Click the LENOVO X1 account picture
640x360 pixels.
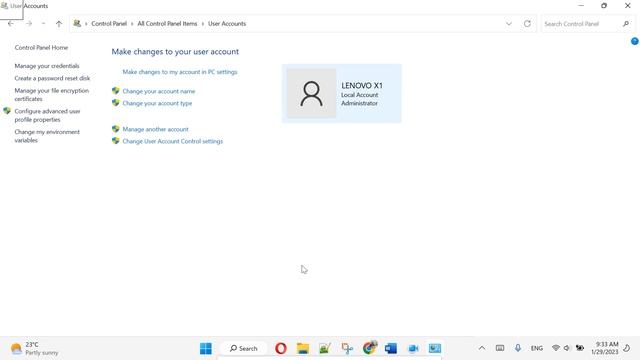pos(311,93)
